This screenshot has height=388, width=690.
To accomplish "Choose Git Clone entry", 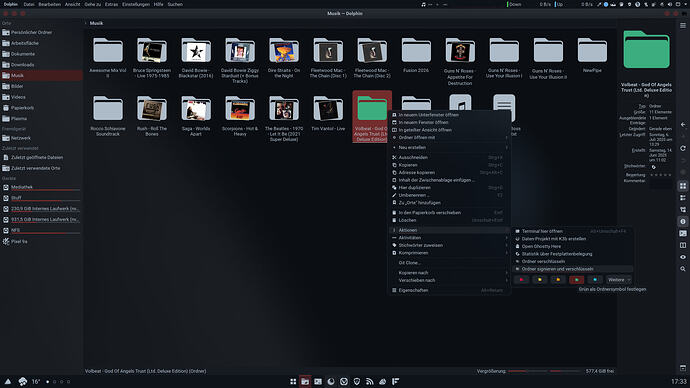I will [449, 263].
